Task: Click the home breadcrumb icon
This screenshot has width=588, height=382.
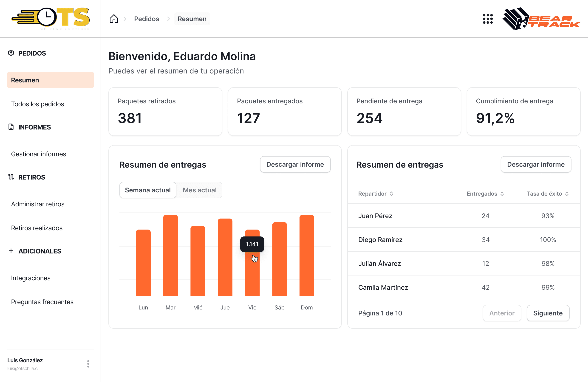Action: [114, 19]
